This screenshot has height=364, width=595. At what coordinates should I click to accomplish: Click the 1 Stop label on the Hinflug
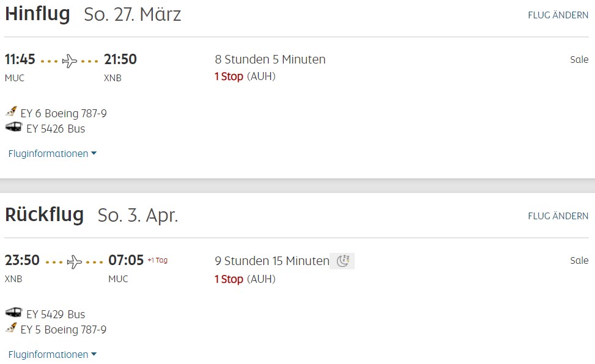(x=229, y=77)
